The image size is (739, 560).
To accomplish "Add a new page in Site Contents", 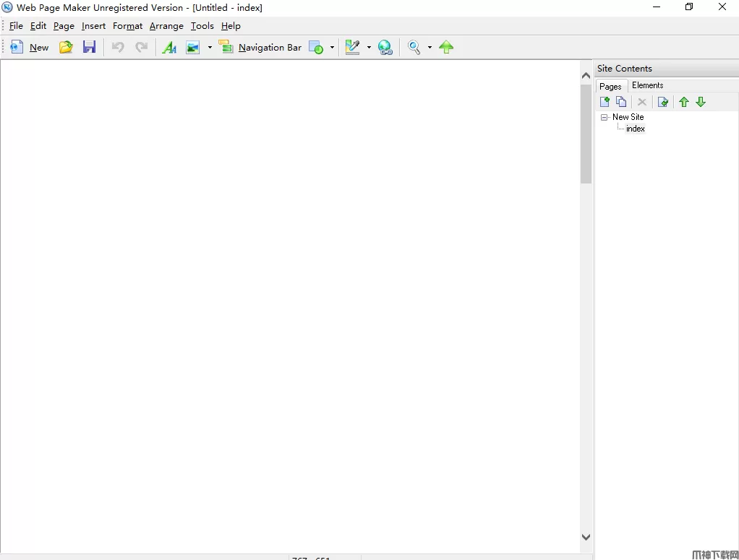I will click(x=605, y=102).
